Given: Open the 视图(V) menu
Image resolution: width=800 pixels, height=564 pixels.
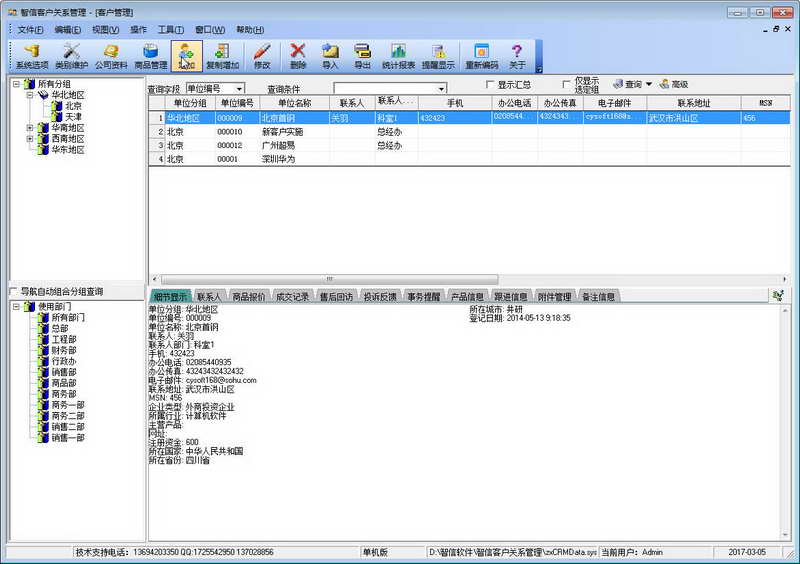Looking at the screenshot, I should [x=106, y=30].
